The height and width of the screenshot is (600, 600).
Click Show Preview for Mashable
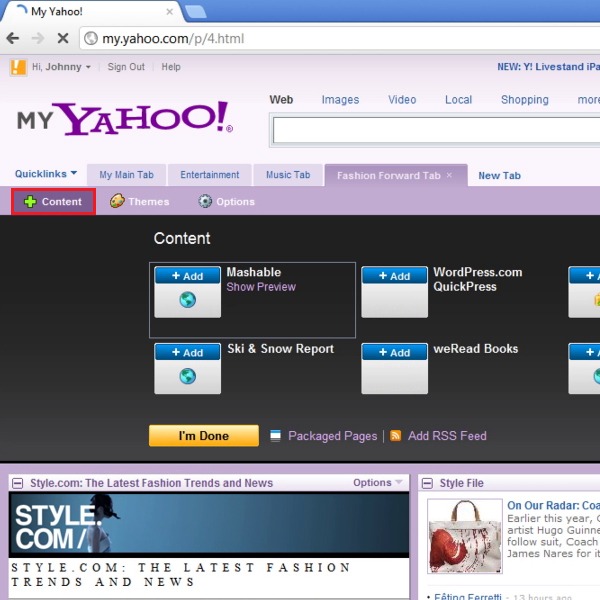(261, 287)
